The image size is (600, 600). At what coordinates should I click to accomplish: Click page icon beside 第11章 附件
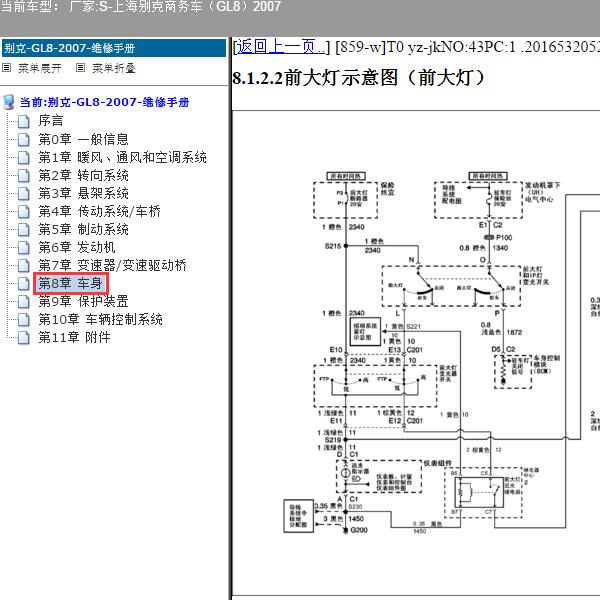click(x=23, y=338)
